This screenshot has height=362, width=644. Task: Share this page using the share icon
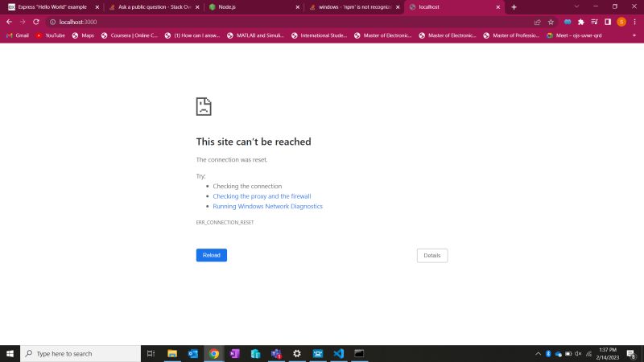tap(537, 23)
